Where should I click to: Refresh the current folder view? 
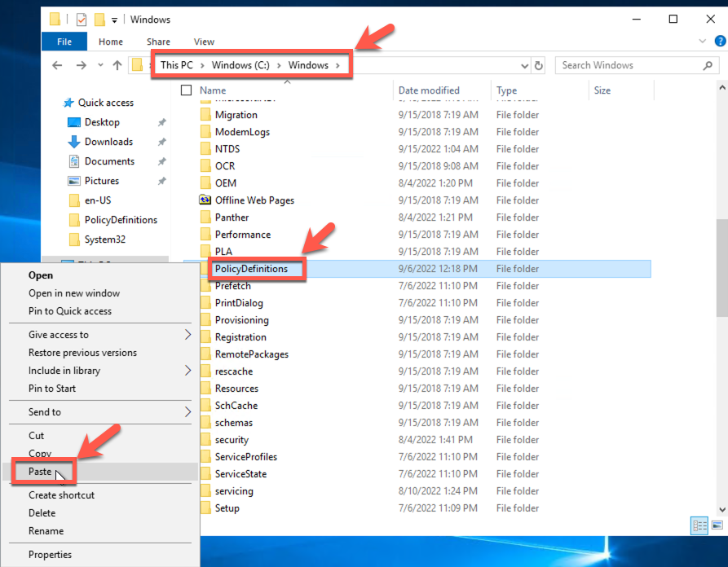coord(538,66)
